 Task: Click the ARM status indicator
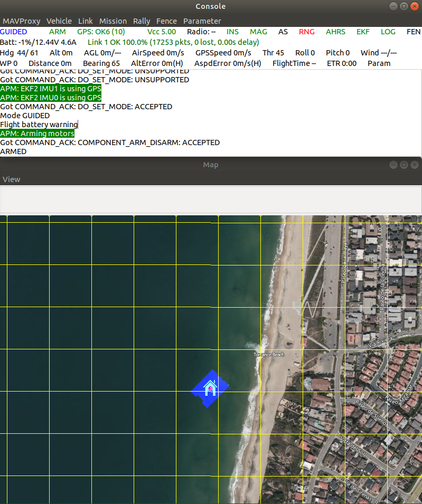(57, 32)
